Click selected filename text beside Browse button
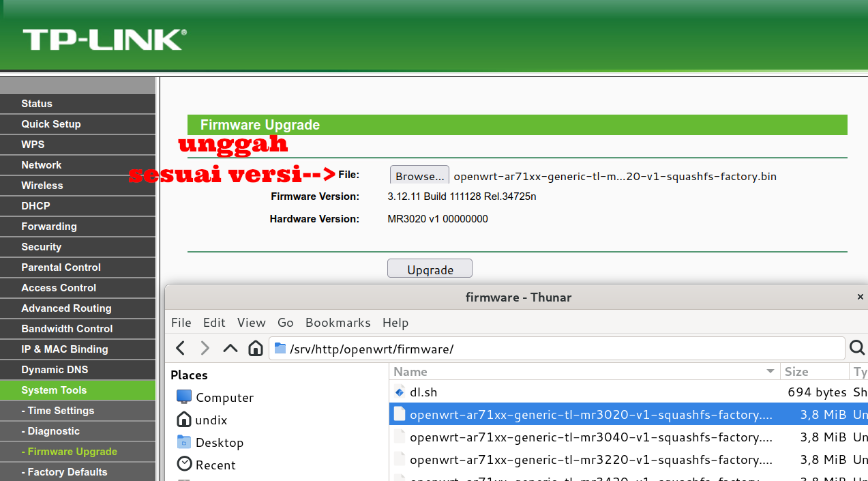This screenshot has width=868, height=481. pos(615,176)
